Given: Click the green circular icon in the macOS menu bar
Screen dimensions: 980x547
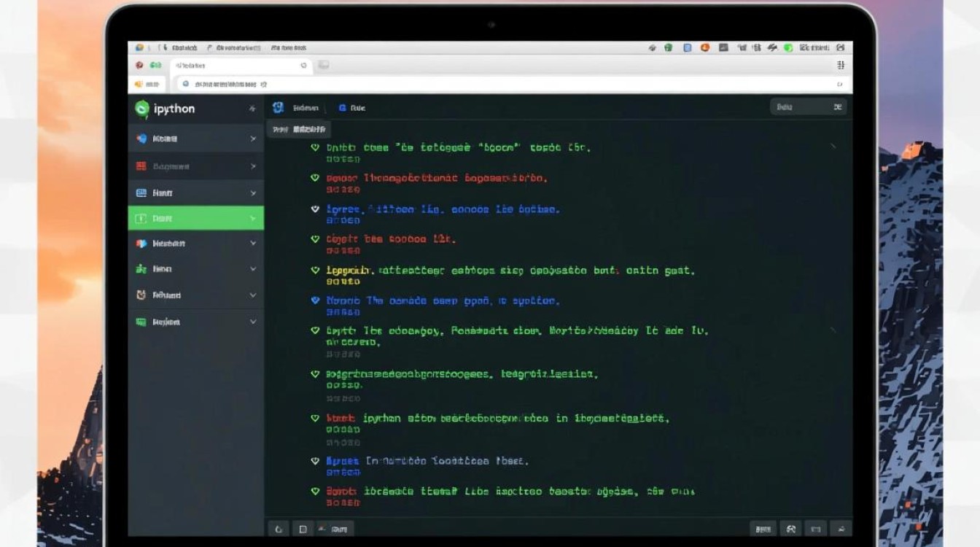Looking at the screenshot, I should (788, 47).
